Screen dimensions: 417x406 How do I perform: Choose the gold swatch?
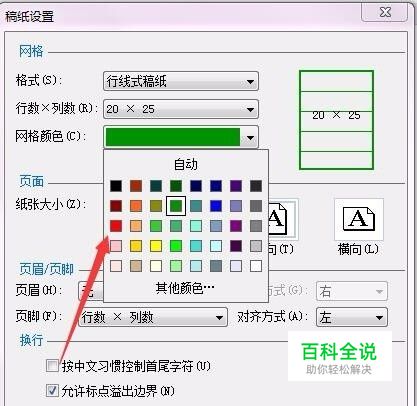tap(136, 246)
